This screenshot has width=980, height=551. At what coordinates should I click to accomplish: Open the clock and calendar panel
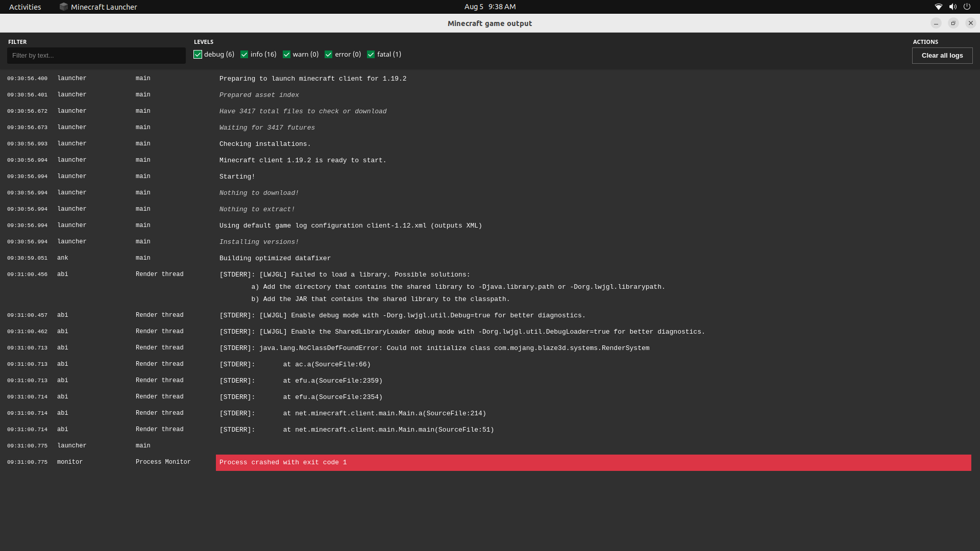489,7
